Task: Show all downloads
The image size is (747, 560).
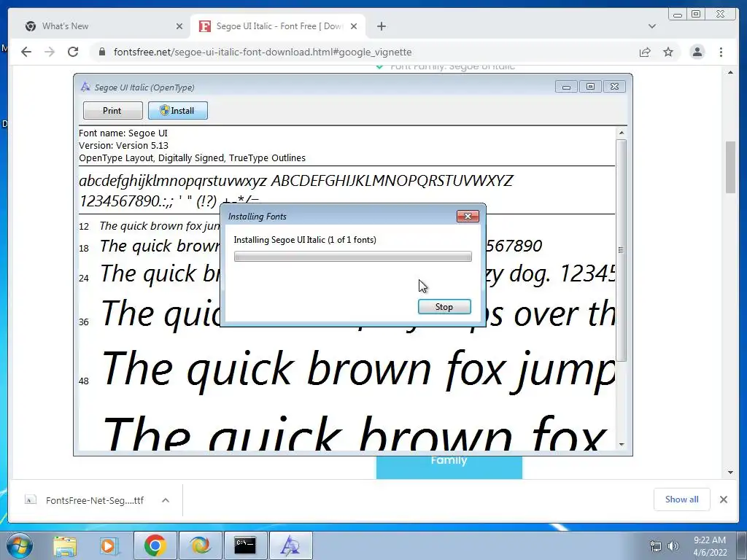Action: click(x=682, y=499)
